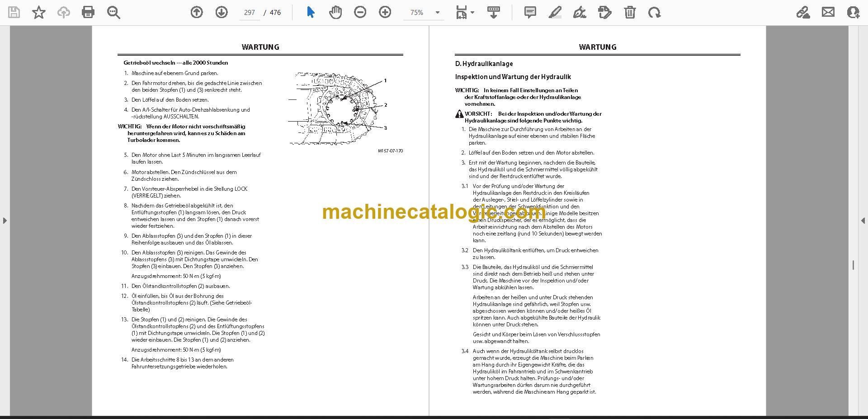Expand left navigation panel arrow
This screenshot has width=868, height=419.
click(x=5, y=221)
